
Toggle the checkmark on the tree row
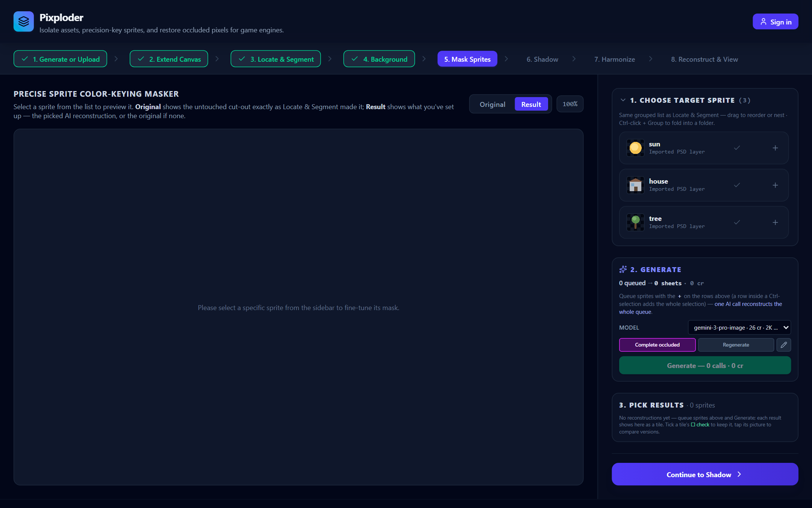point(737,222)
